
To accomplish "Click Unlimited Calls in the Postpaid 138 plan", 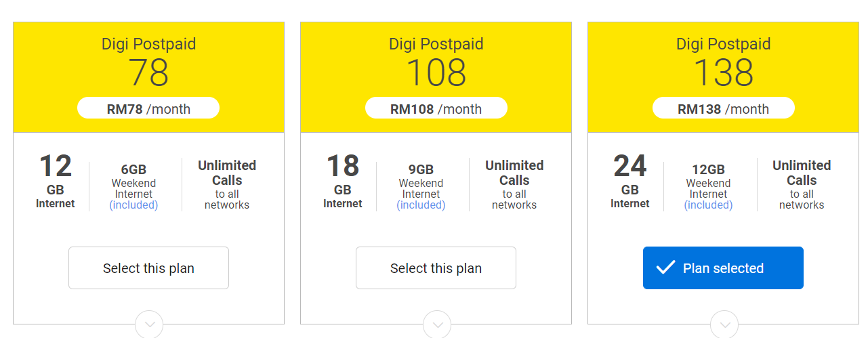I will 802,173.
